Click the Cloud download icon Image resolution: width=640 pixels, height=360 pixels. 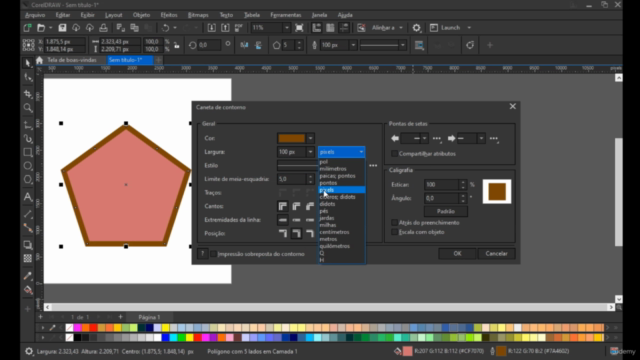click(76, 28)
